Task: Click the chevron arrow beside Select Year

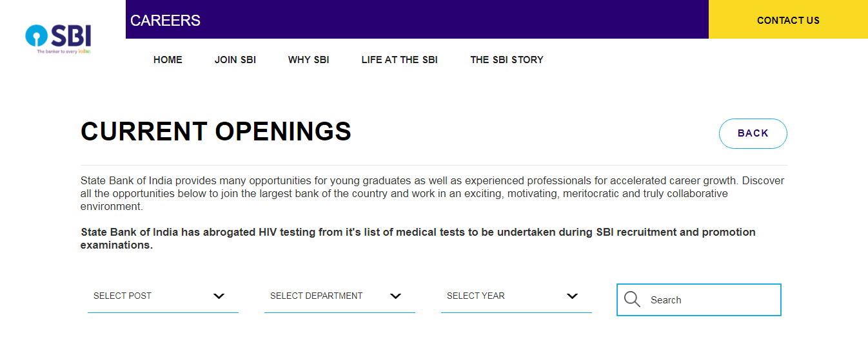Action: [x=572, y=296]
